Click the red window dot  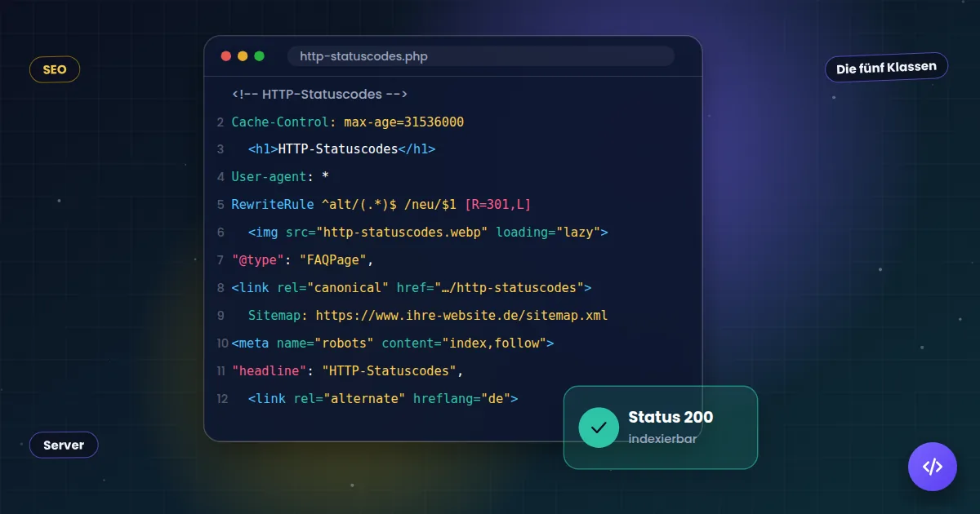point(226,56)
